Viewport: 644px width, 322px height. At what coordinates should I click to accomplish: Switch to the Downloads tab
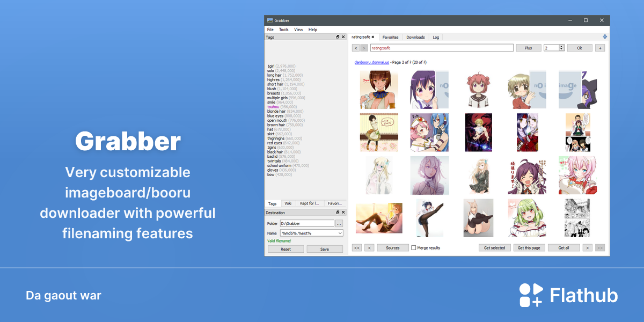415,37
